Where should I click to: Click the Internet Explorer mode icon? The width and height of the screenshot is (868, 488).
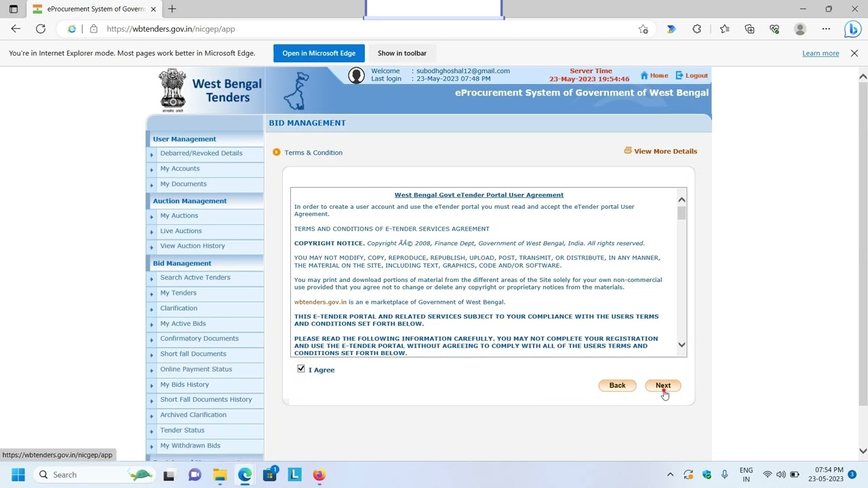[x=72, y=29]
